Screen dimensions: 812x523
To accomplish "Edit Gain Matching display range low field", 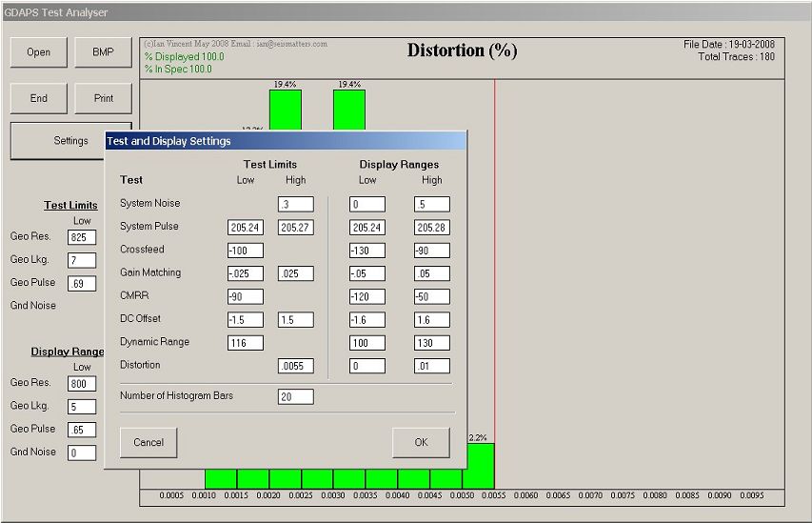I will [x=367, y=273].
